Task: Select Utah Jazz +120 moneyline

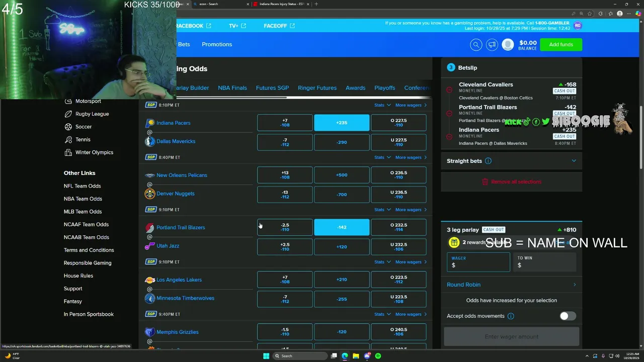Action: [342, 247]
